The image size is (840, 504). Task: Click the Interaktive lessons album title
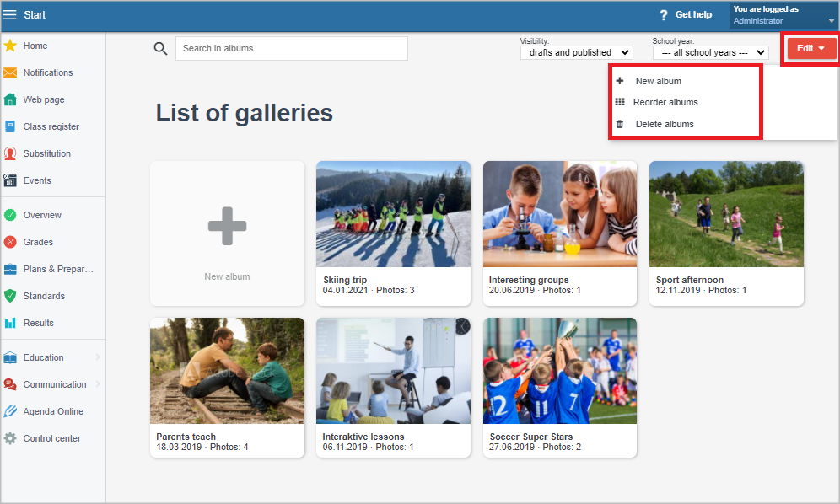pos(363,437)
